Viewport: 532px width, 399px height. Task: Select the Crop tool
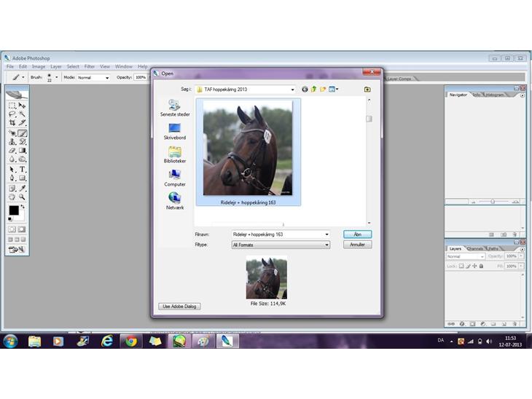coord(12,123)
